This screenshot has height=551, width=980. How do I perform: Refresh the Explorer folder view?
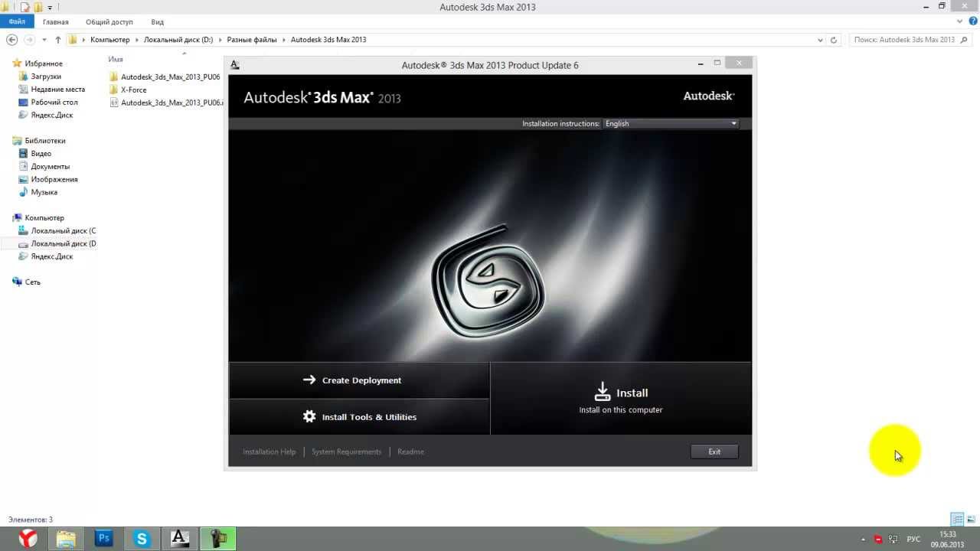tap(834, 40)
